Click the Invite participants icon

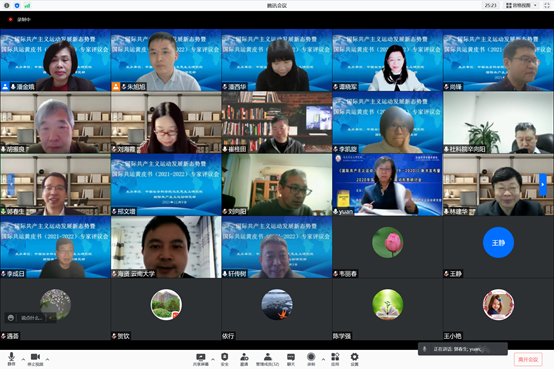pos(244,359)
